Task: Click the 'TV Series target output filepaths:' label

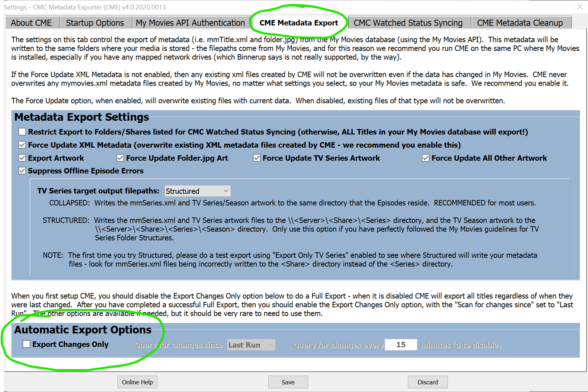Action: pyautogui.click(x=98, y=191)
